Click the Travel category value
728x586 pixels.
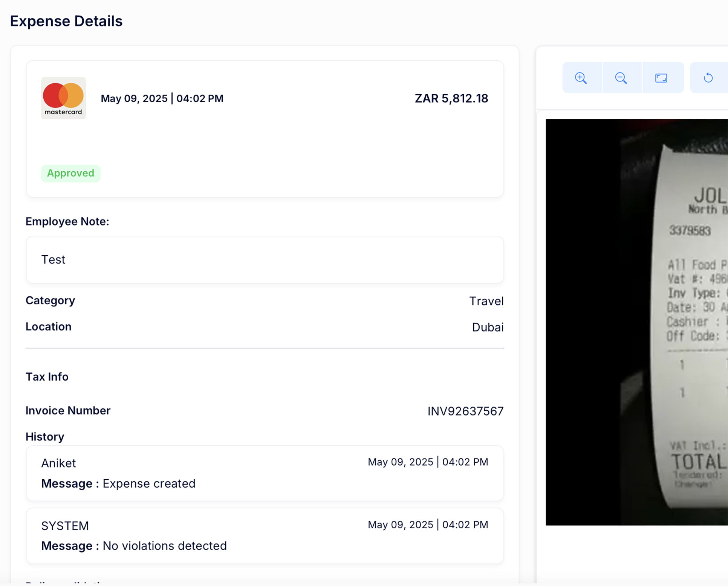click(x=486, y=301)
